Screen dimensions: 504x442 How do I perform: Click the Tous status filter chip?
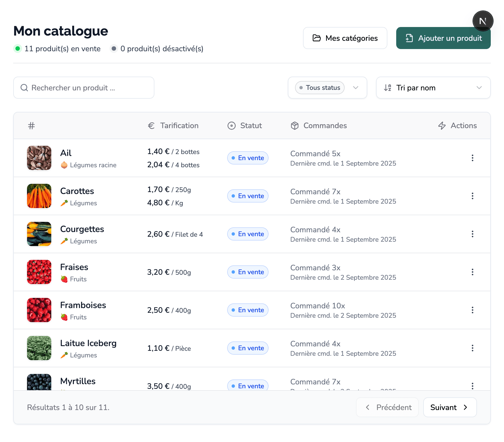point(320,88)
